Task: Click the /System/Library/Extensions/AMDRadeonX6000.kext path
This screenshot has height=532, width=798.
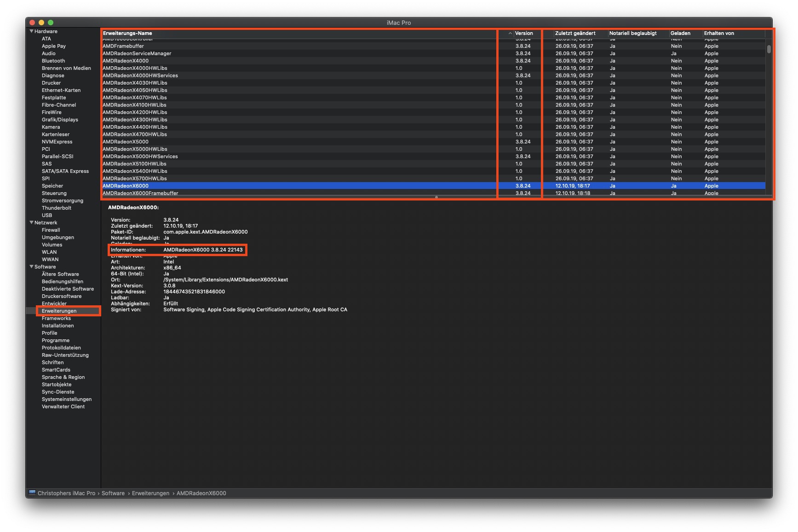Action: [x=226, y=280]
